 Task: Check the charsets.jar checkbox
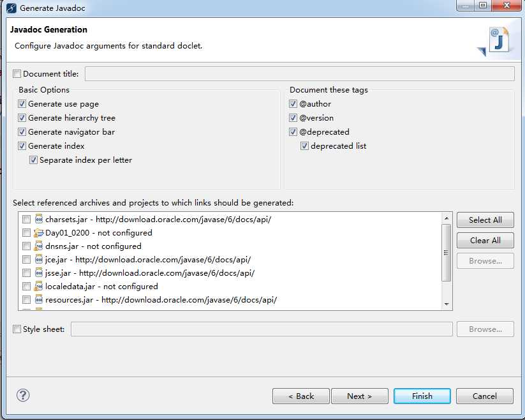[26, 220]
